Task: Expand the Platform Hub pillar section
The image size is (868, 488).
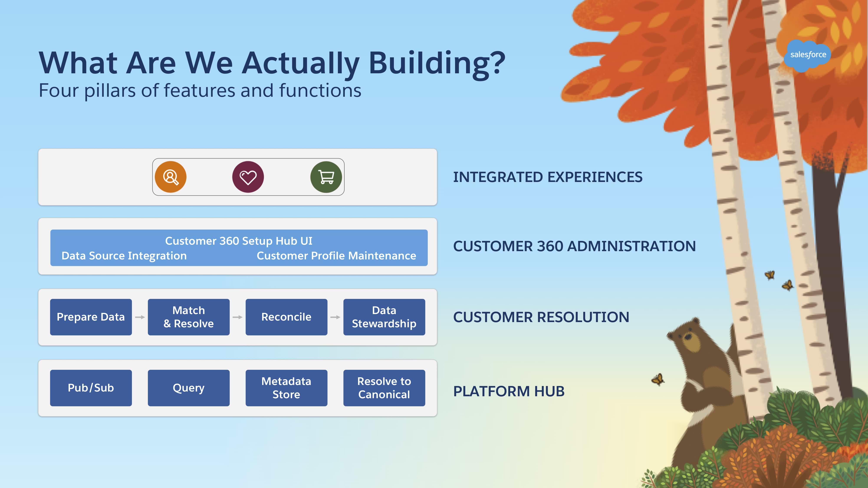Action: (238, 387)
